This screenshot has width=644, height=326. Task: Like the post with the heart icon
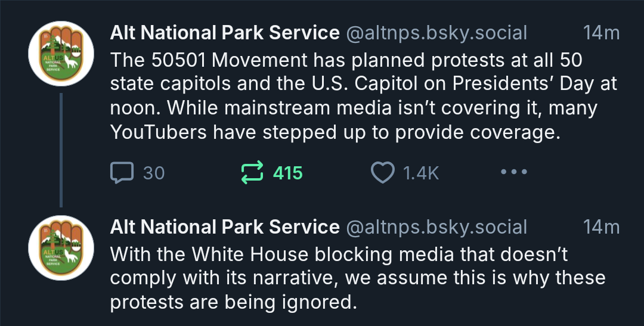pyautogui.click(x=383, y=172)
